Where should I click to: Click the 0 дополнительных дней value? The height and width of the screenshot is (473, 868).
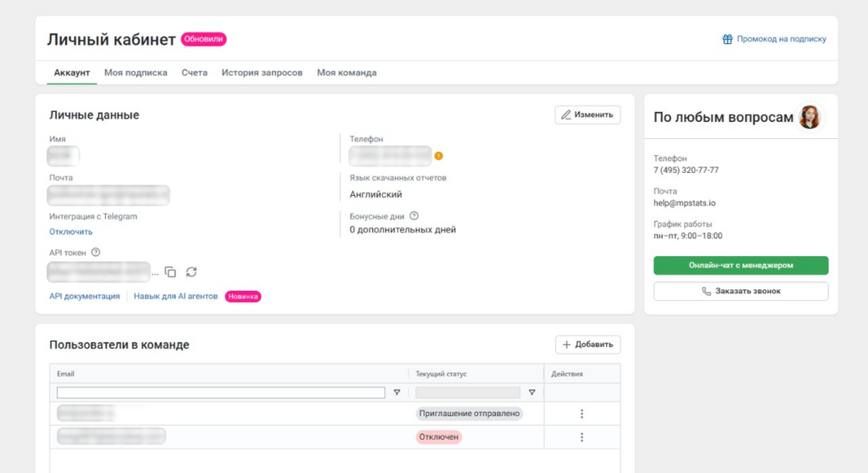[403, 230]
